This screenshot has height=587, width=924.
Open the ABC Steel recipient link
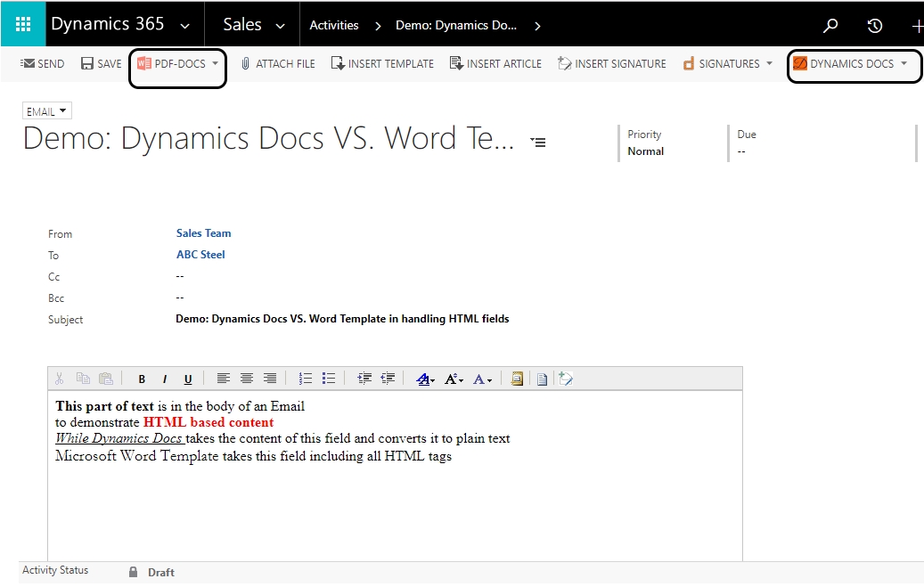coord(200,254)
